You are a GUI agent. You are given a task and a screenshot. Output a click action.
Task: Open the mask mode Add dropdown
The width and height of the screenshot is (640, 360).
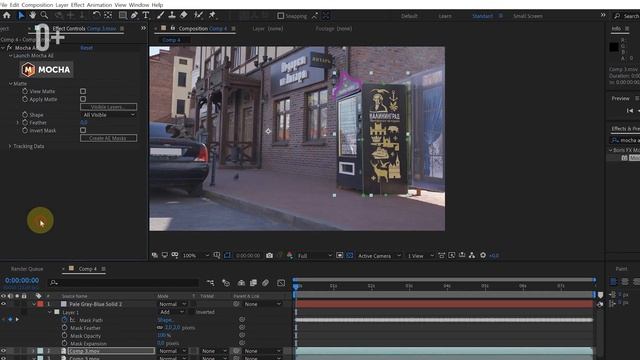pyautogui.click(x=171, y=312)
